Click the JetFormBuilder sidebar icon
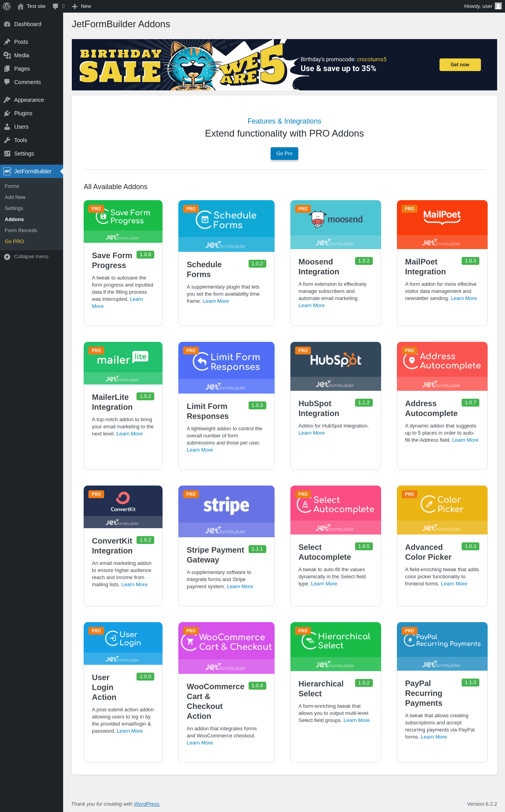The width and height of the screenshot is (505, 812). point(7,171)
